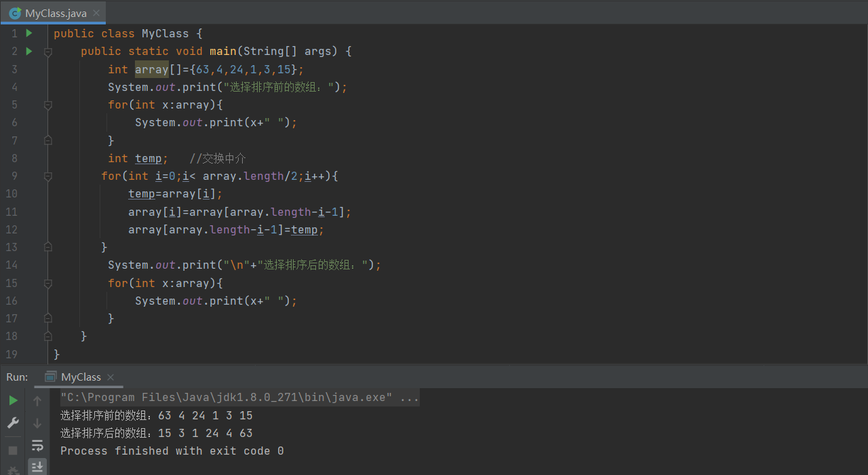The width and height of the screenshot is (868, 475).
Task: Click the down stack trace arrow
Action: [x=37, y=423]
